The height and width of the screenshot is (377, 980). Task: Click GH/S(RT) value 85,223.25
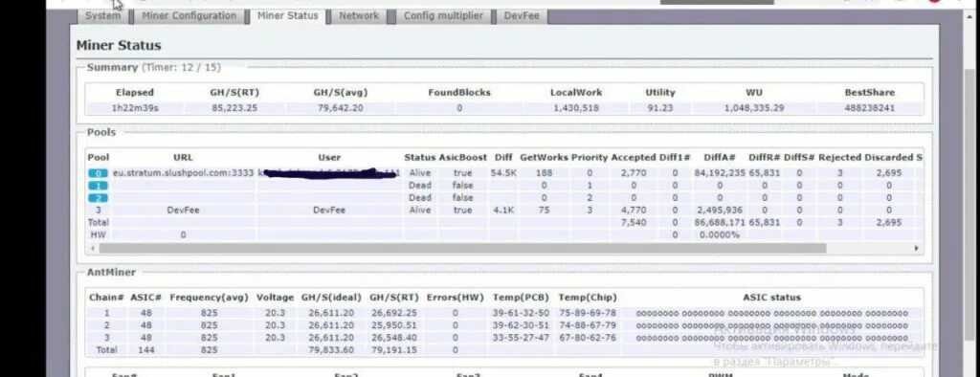click(234, 108)
